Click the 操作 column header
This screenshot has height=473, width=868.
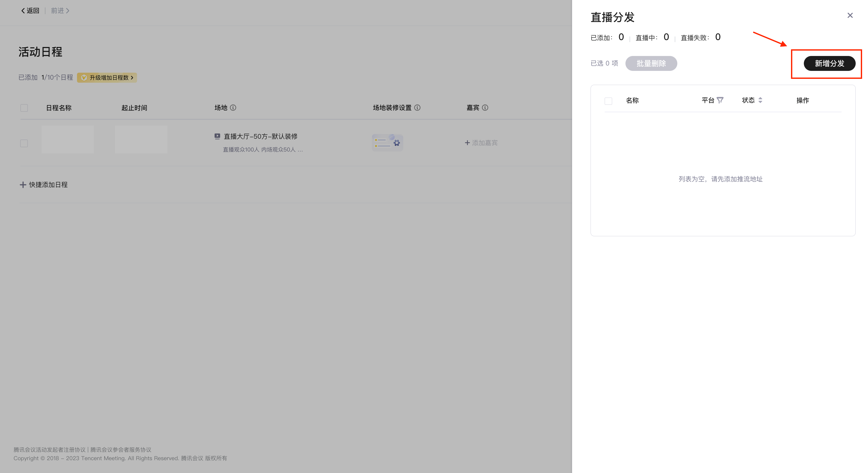click(803, 100)
